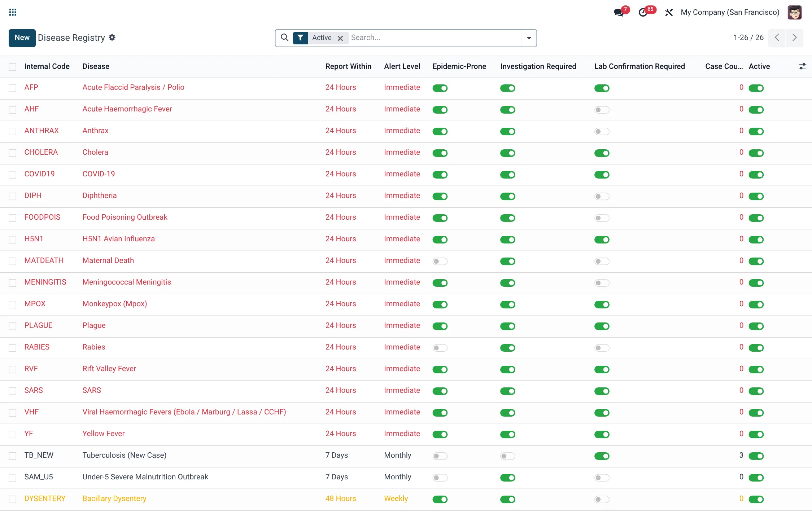Screen dimensions: 812x514
Task: Open the main apps grid menu
Action: (x=13, y=12)
